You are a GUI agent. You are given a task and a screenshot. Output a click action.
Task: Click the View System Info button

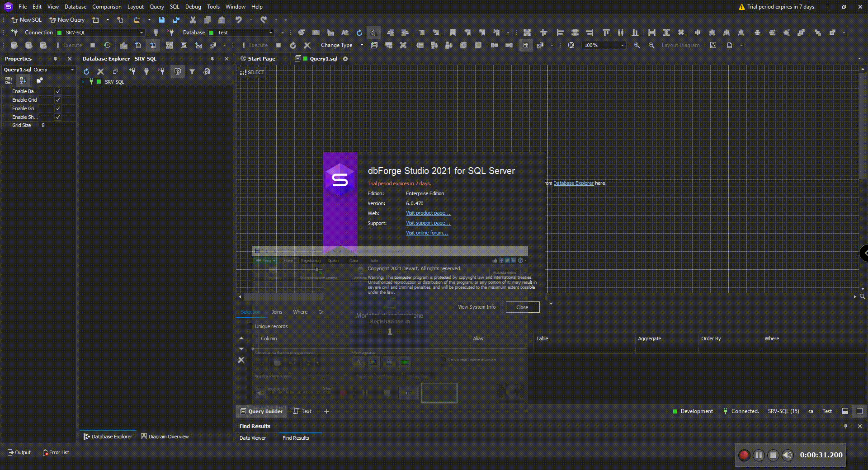476,307
